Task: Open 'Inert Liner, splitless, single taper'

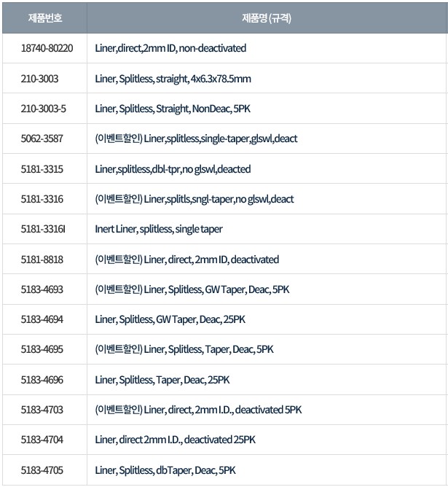Action: 159,229
